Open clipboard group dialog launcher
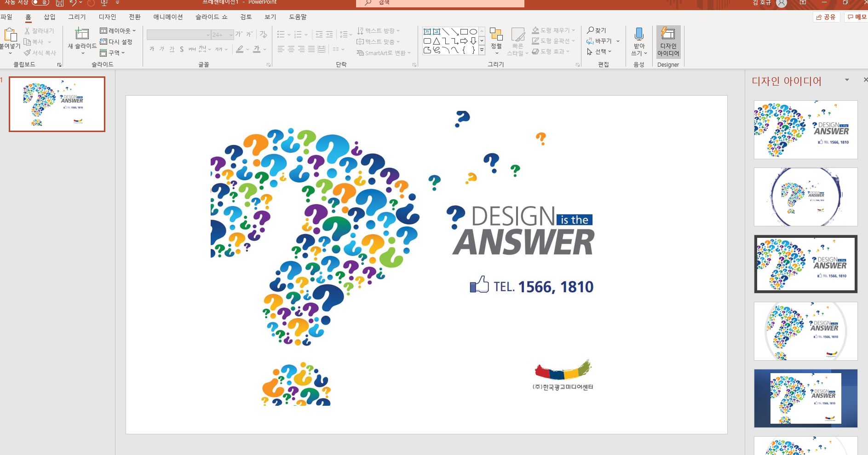This screenshot has height=455, width=868. (59, 65)
